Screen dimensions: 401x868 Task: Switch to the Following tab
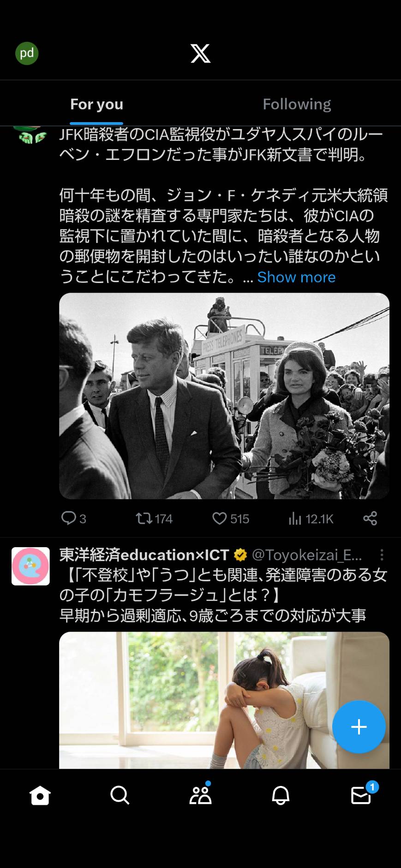click(297, 104)
